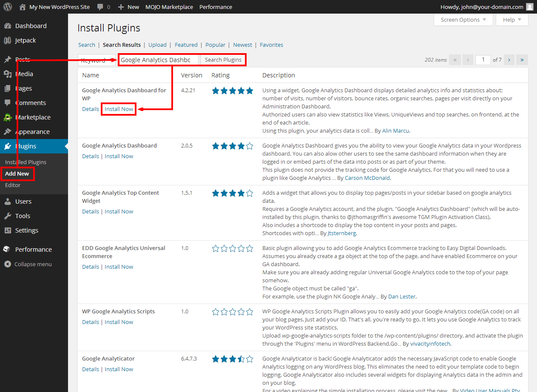This screenshot has width=537, height=392.
Task: Click the Tools wrench icon in sidebar
Action: tap(8, 216)
